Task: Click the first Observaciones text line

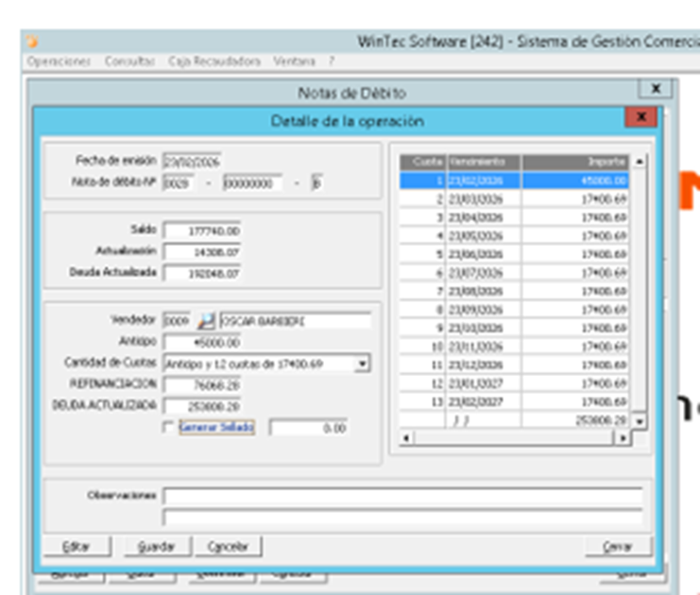Action: point(402,496)
